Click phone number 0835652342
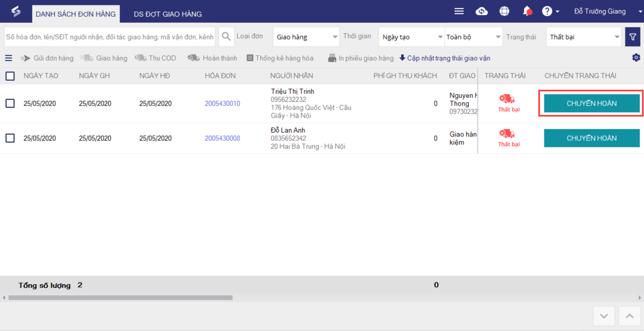The image size is (644, 331). tap(289, 138)
